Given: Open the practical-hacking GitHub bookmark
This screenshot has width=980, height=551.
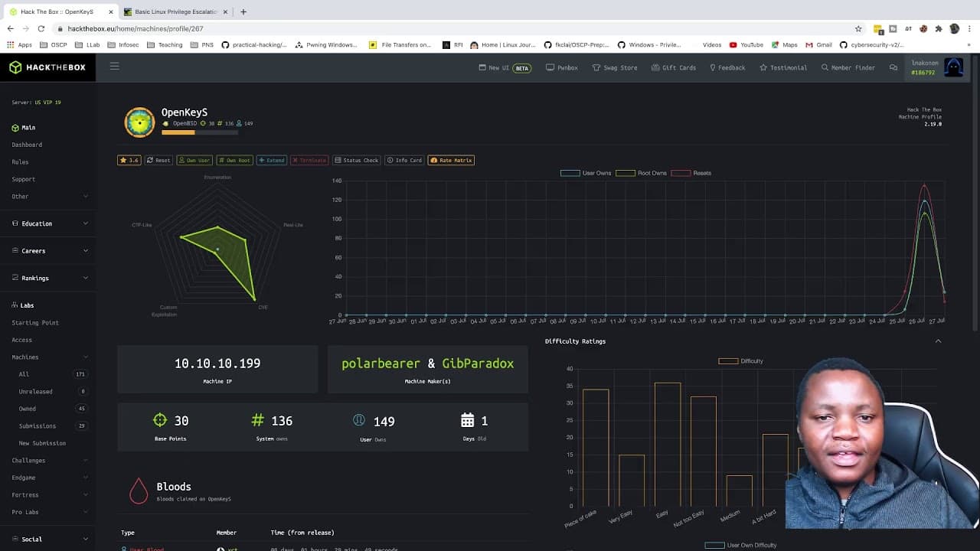Looking at the screenshot, I should [254, 44].
